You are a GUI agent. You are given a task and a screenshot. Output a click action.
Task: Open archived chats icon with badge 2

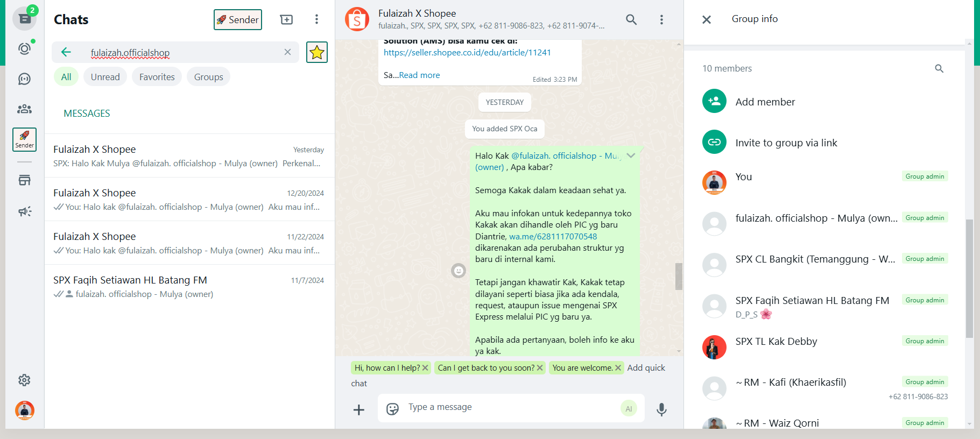pyautogui.click(x=24, y=19)
